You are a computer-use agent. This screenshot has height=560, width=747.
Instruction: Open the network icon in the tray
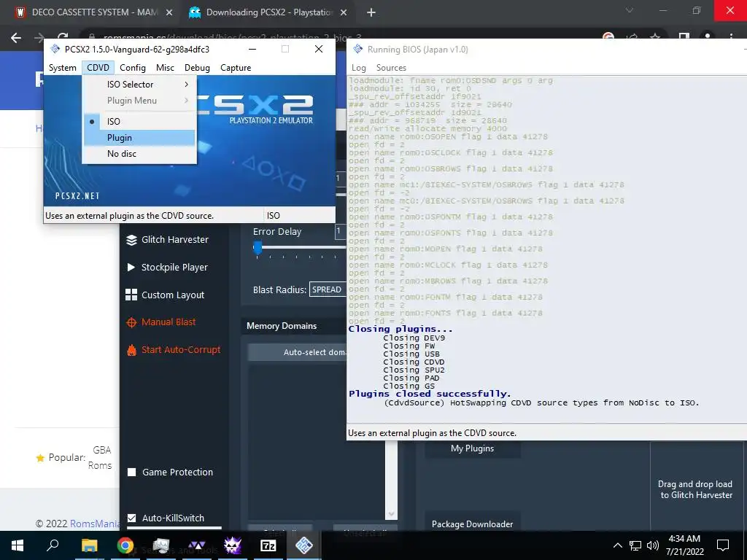click(x=635, y=545)
